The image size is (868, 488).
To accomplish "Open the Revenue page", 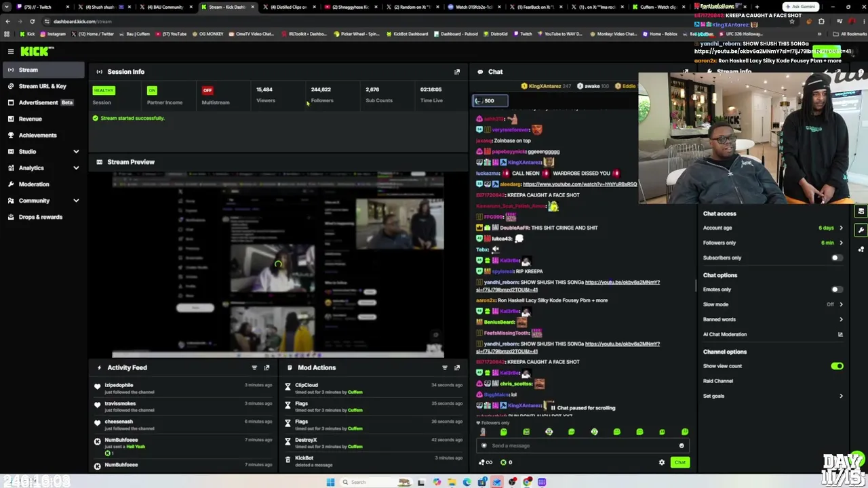I will click(x=42, y=119).
